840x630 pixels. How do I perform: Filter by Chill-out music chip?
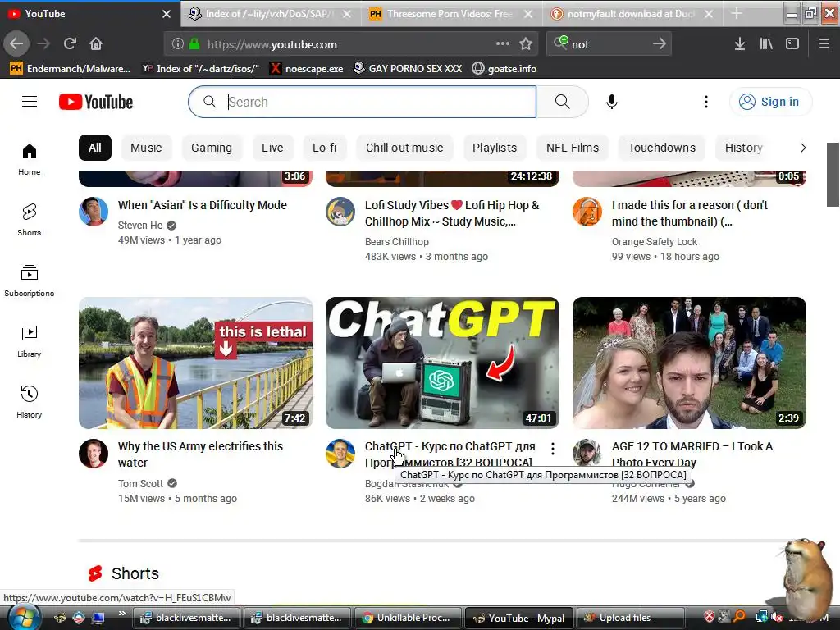404,148
